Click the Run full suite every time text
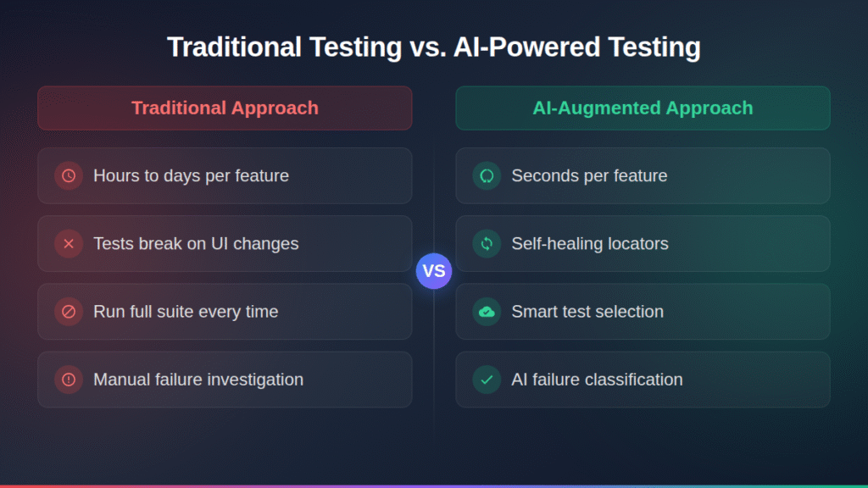 point(186,312)
